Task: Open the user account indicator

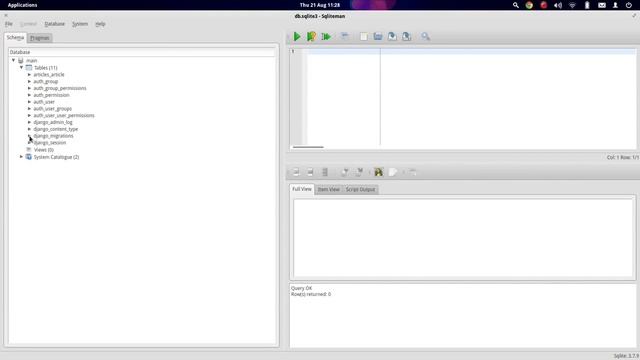Action: pos(615,5)
